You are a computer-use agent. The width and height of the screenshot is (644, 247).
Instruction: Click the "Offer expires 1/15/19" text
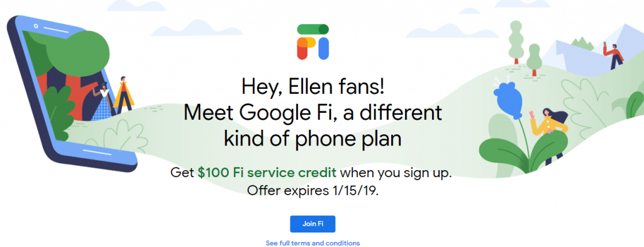click(313, 192)
